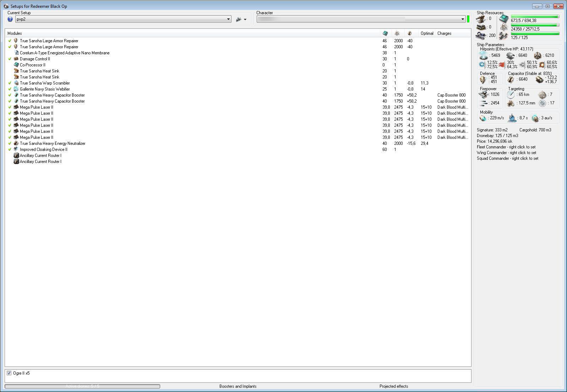The width and height of the screenshot is (567, 392).
Task: Click the Wing Commander right click to set text
Action: click(507, 153)
